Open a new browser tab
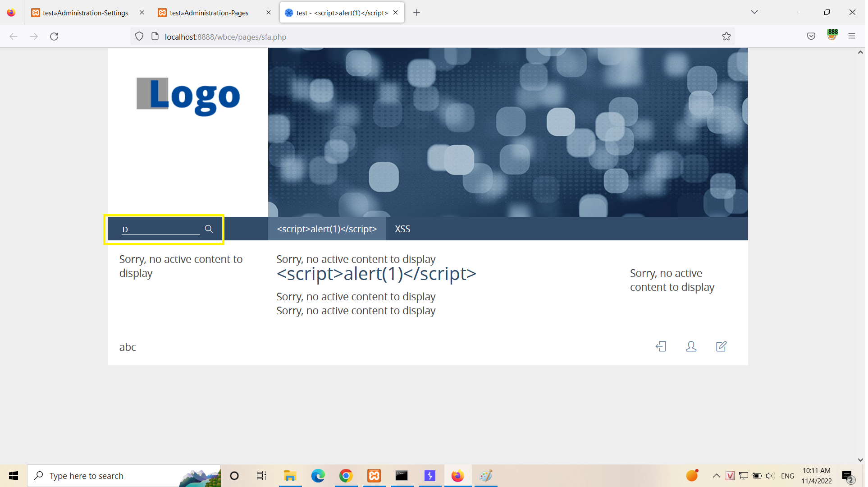Image resolution: width=868 pixels, height=487 pixels. (x=416, y=13)
